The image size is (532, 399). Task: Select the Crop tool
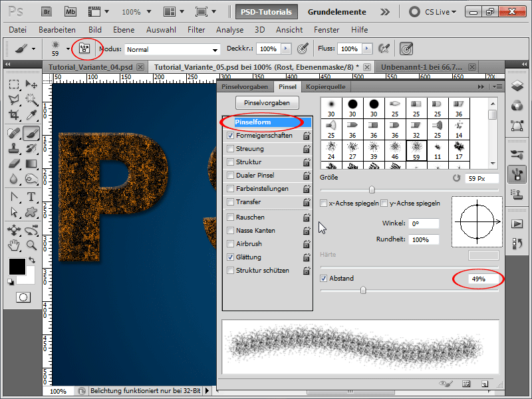[x=14, y=114]
